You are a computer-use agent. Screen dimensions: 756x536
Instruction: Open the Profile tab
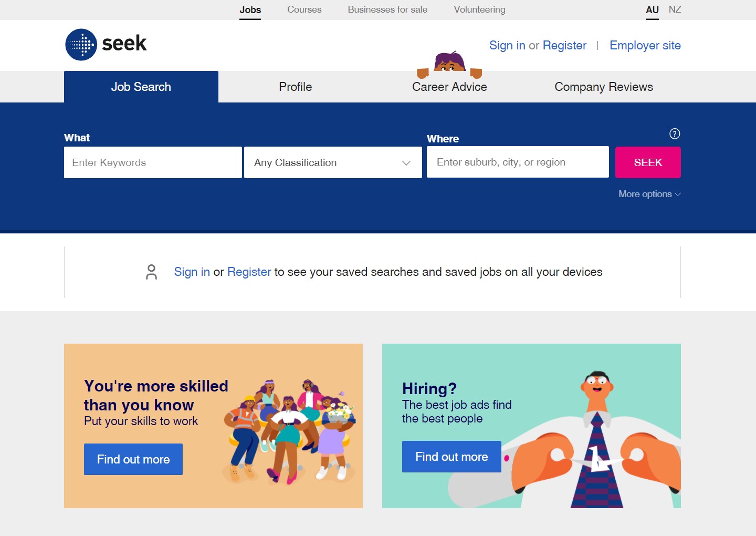pyautogui.click(x=296, y=87)
